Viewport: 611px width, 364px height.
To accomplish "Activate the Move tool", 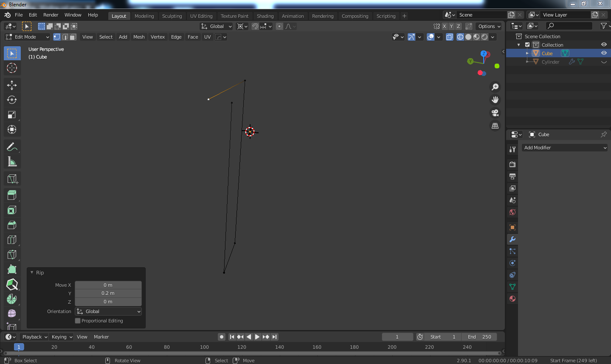I will tap(12, 85).
